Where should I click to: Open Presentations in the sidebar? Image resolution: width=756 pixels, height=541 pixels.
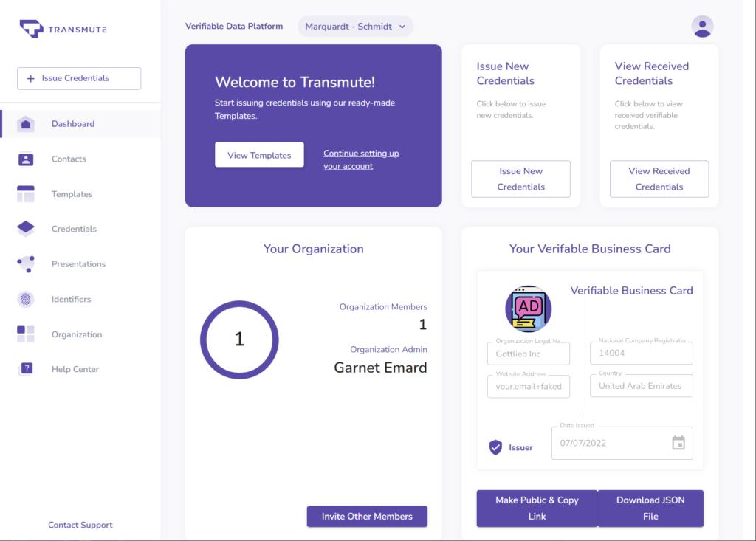(80, 264)
